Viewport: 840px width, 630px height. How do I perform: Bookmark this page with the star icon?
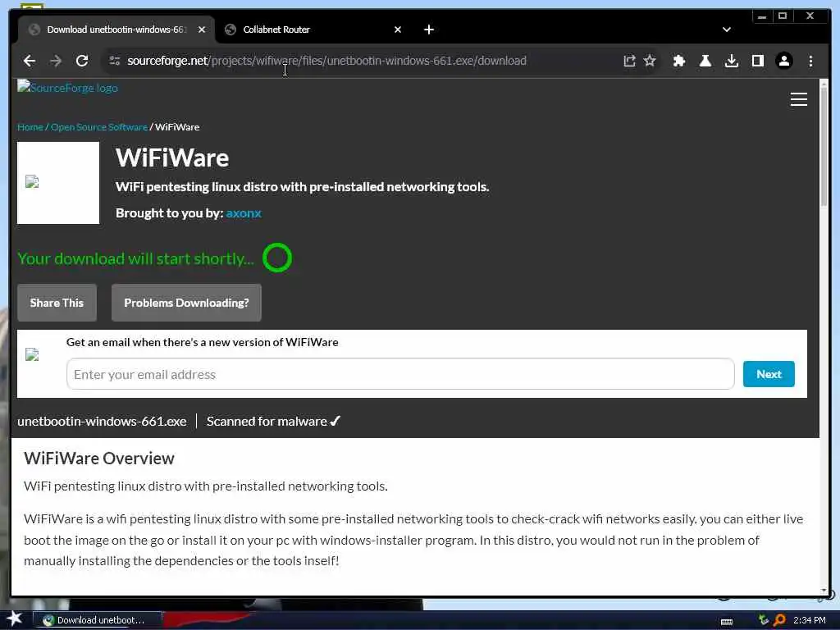650,61
